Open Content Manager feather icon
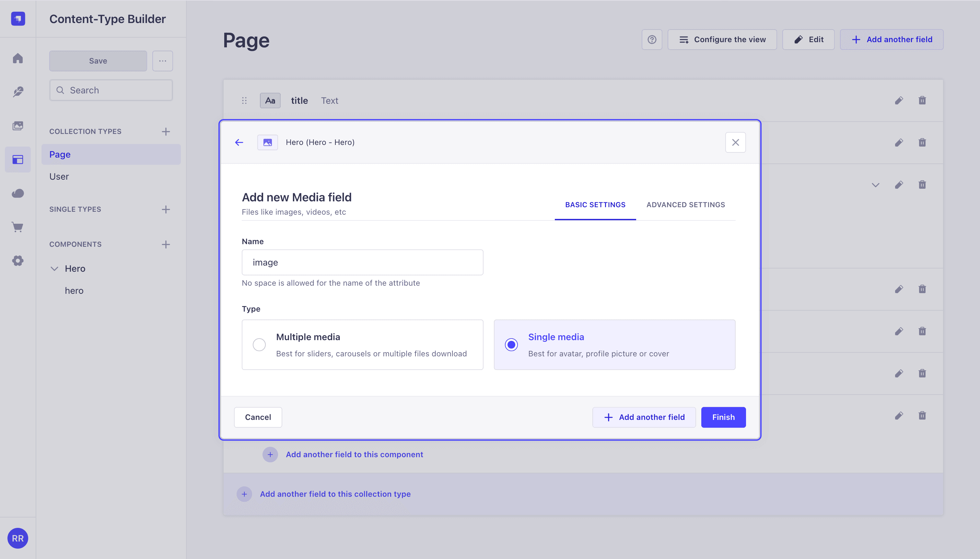The width and height of the screenshot is (980, 559). [17, 92]
